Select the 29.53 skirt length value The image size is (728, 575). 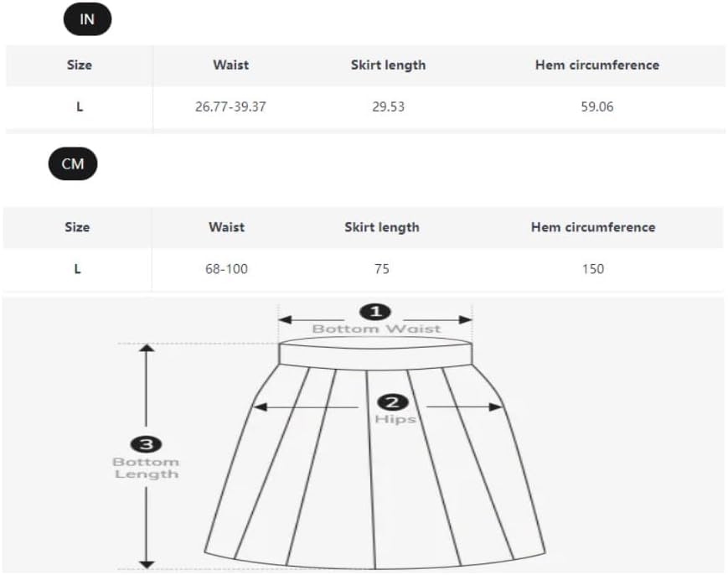pyautogui.click(x=388, y=106)
